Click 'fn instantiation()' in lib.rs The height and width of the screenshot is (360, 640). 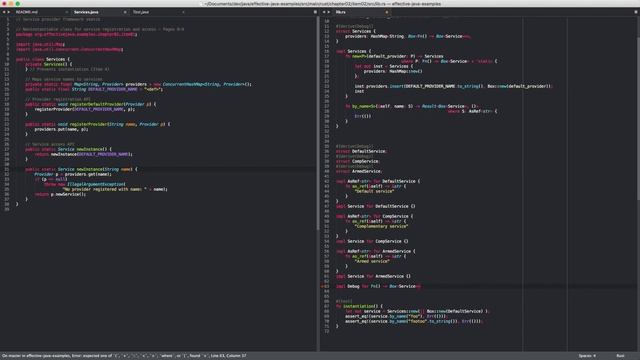click(359, 306)
